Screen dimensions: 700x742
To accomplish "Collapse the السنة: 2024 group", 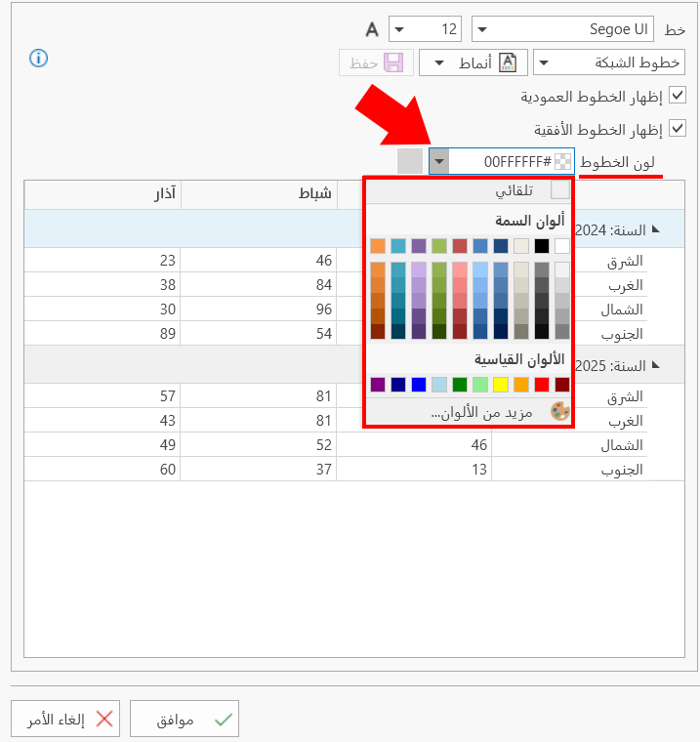I will [656, 229].
